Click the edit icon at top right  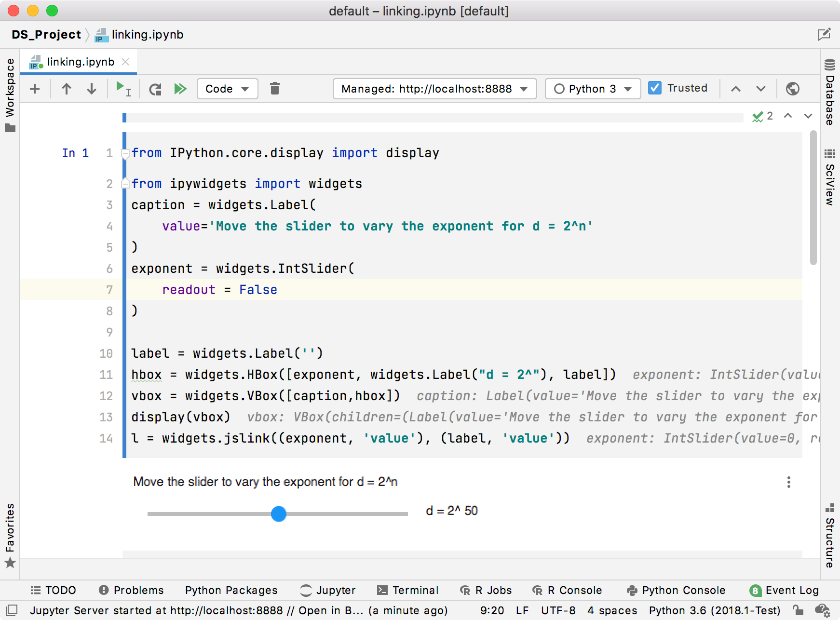824,34
